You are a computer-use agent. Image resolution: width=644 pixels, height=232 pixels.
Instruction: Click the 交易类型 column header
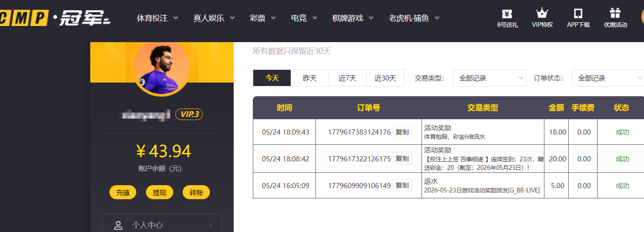(x=483, y=108)
